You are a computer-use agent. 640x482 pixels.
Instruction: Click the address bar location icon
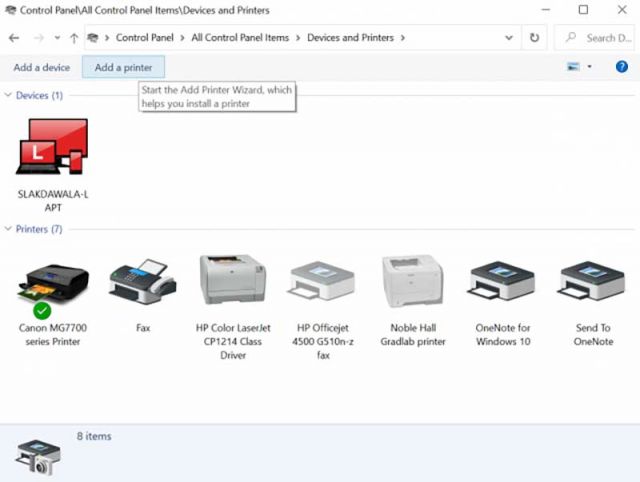[93, 38]
